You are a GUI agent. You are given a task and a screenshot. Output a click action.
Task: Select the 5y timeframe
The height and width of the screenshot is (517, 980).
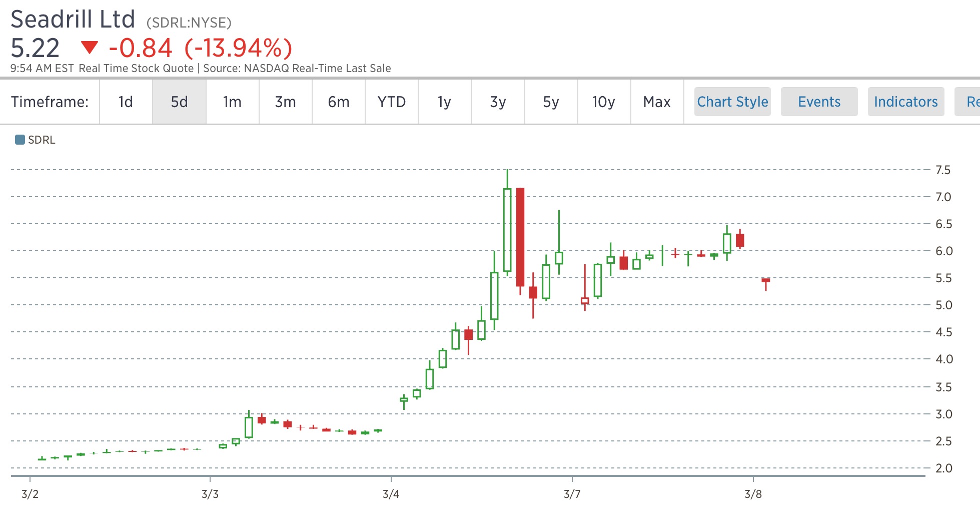[x=551, y=102]
